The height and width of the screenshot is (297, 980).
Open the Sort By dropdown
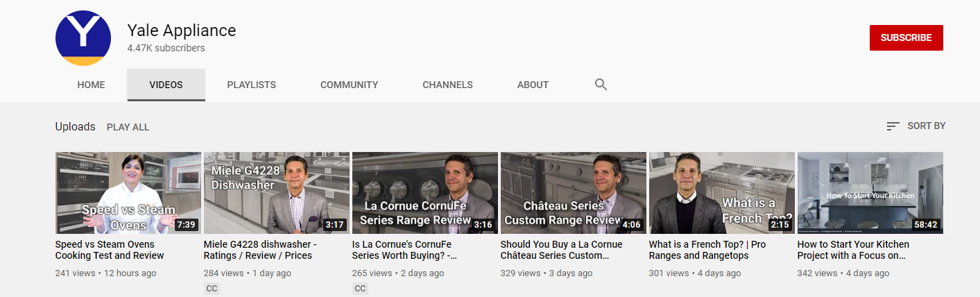point(915,126)
